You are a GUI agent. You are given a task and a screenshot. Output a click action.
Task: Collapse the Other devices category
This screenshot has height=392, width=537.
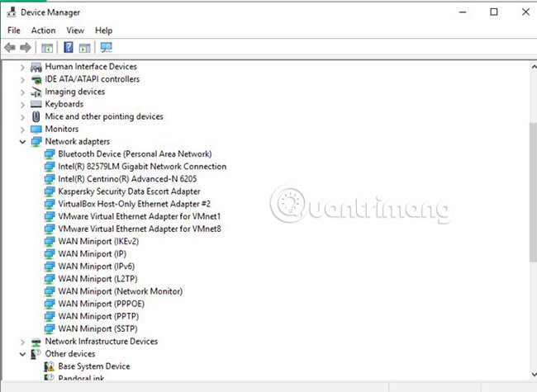(22, 354)
